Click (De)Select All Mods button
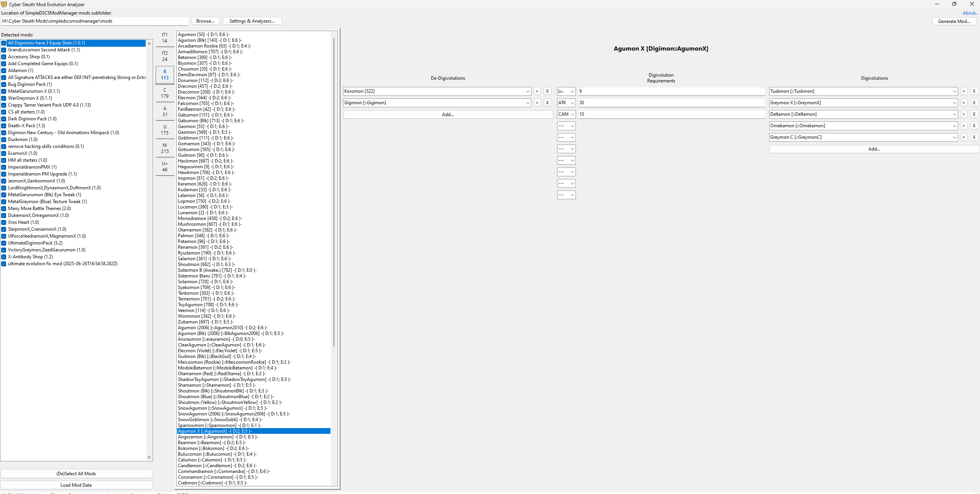 pos(76,474)
